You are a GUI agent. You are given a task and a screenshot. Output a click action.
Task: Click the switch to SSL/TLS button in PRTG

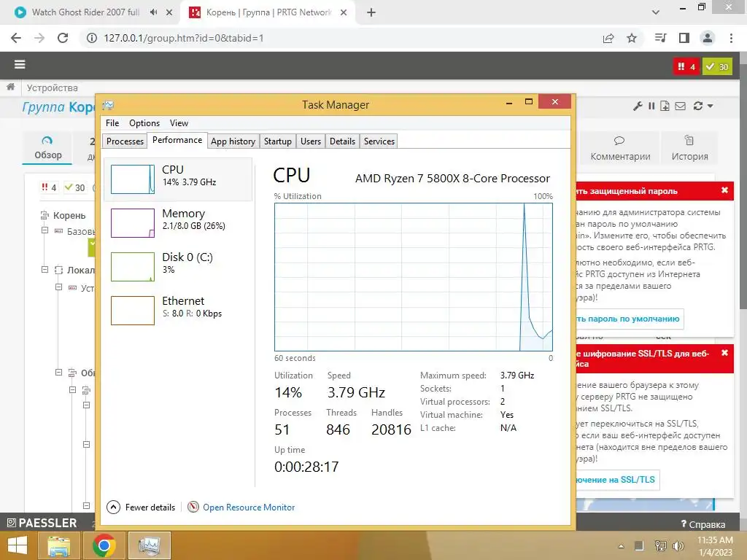tap(617, 480)
